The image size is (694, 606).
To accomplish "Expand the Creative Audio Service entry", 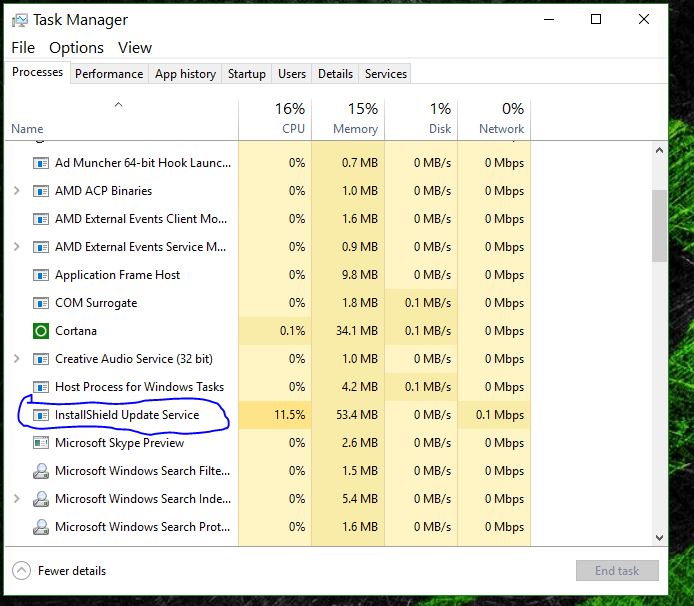I will click(17, 359).
